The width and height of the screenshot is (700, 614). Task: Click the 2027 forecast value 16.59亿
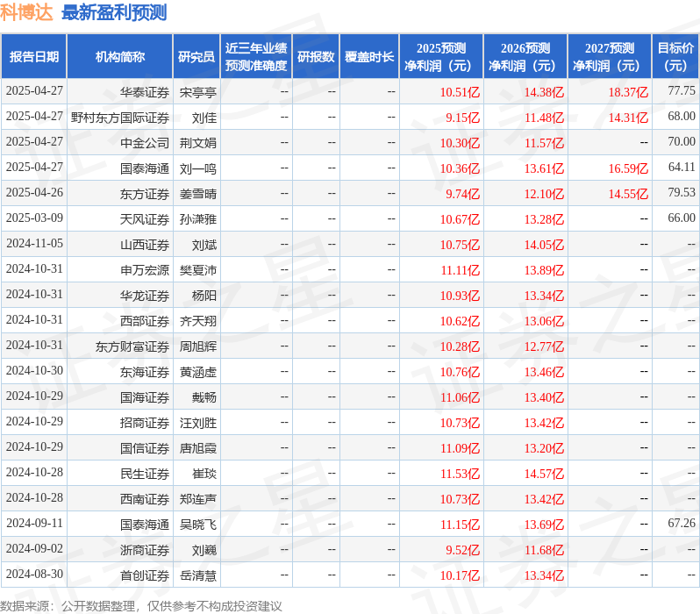tap(628, 168)
